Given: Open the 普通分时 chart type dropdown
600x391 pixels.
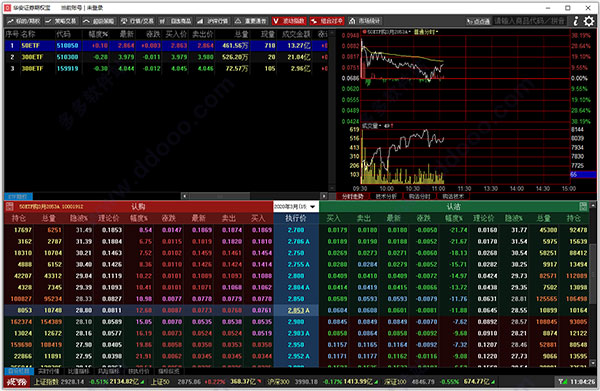Looking at the screenshot, I should click(x=426, y=32).
